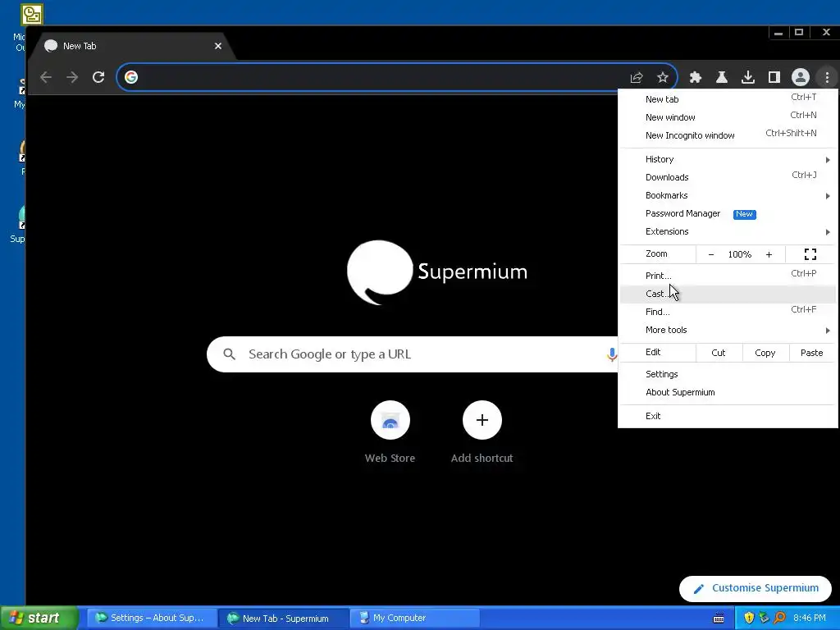Choose New window in the menu

point(728,117)
